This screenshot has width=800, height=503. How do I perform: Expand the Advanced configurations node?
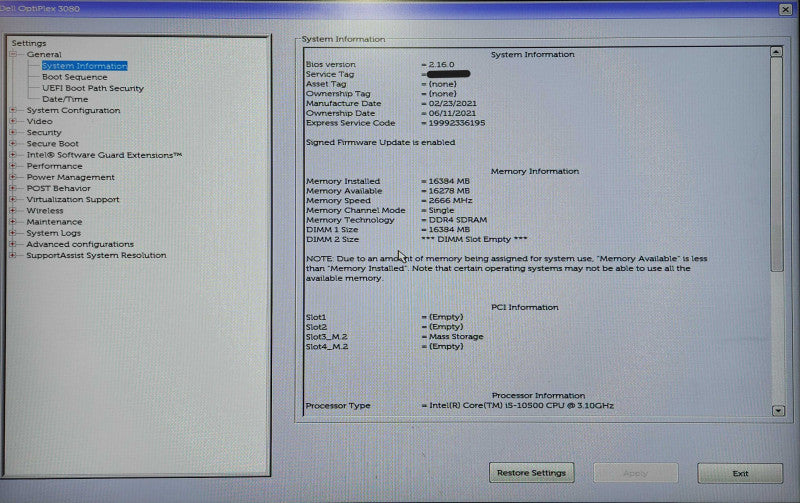(x=13, y=244)
